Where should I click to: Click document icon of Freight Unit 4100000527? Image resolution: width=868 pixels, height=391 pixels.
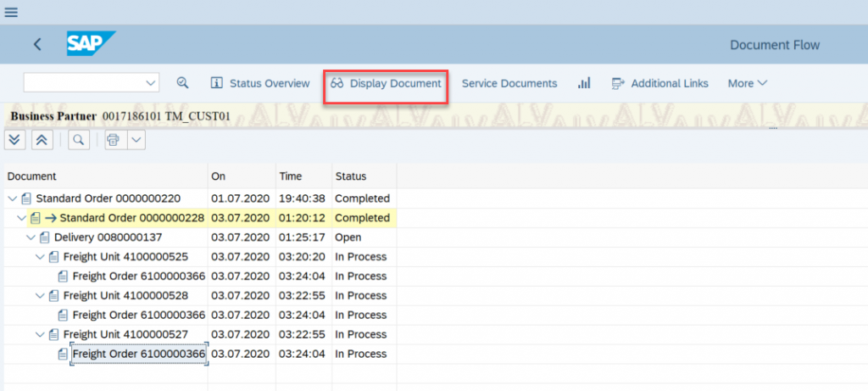point(53,334)
